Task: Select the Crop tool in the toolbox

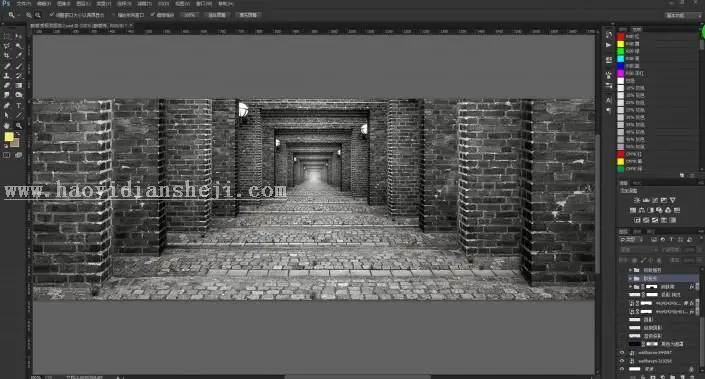Action: 7,56
